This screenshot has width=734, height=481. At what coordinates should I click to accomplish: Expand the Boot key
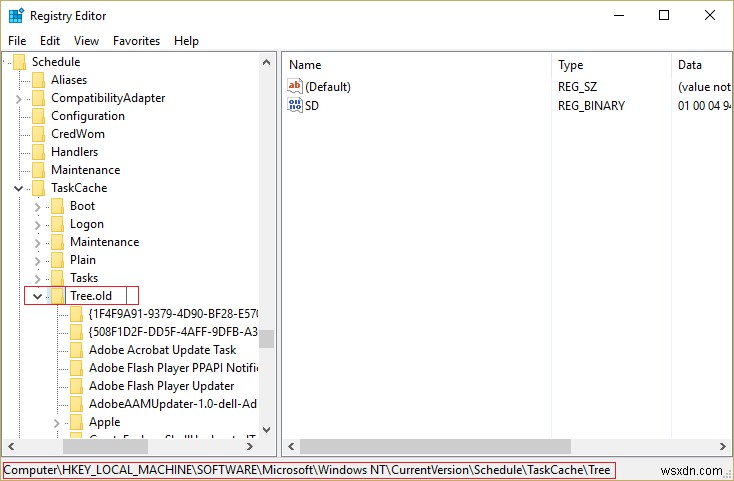pyautogui.click(x=37, y=207)
